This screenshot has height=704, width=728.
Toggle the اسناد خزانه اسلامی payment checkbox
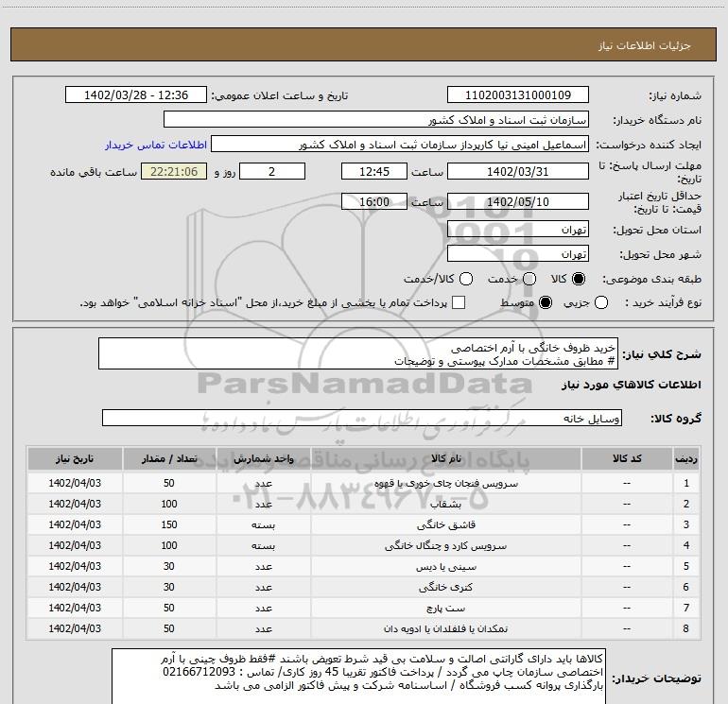pos(459,302)
